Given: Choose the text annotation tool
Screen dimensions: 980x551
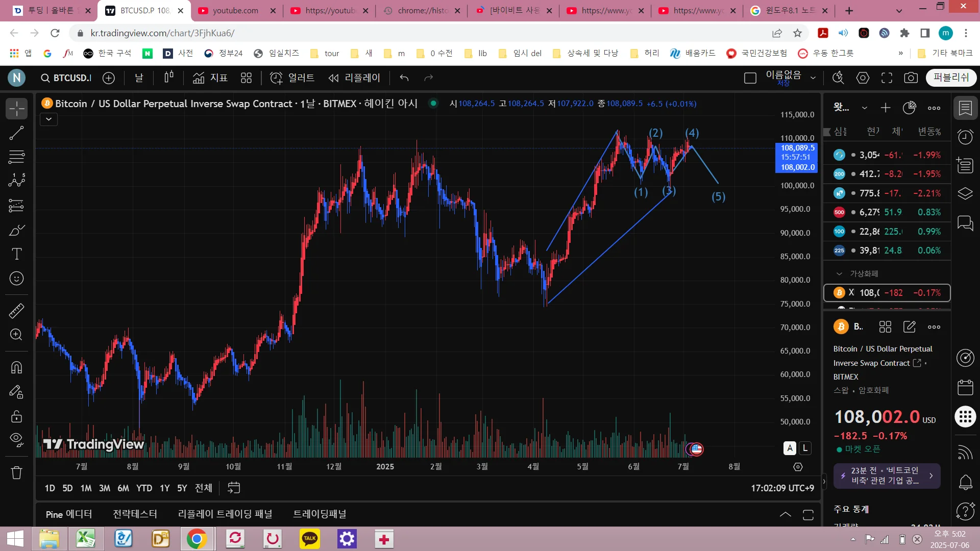Looking at the screenshot, I should [16, 254].
